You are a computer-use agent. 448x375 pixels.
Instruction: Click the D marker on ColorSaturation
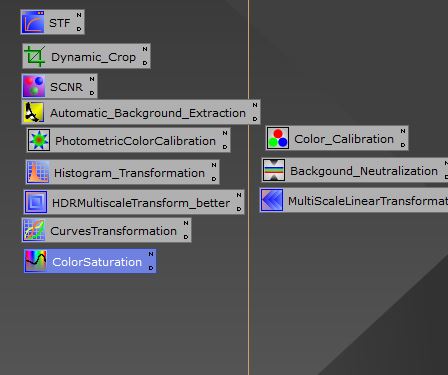coord(151,268)
